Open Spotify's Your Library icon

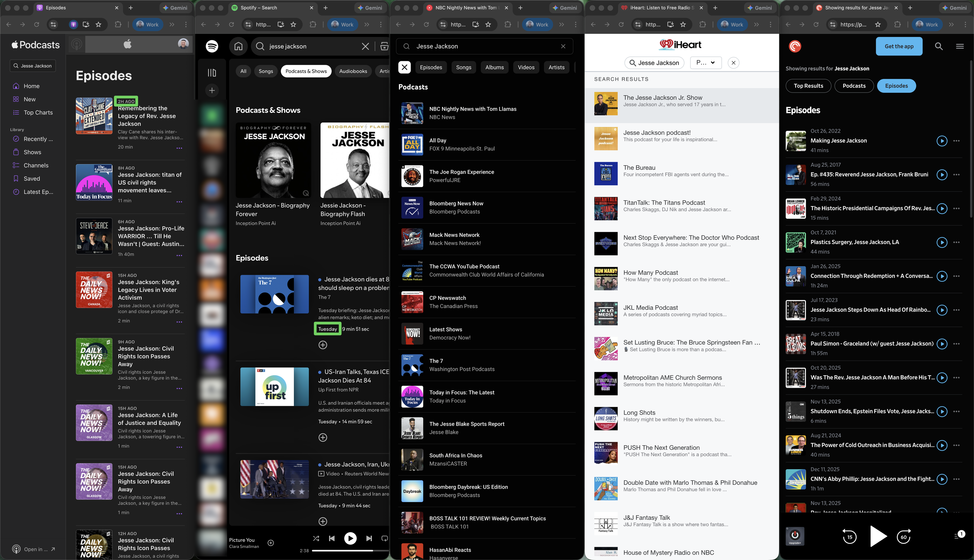click(x=212, y=73)
